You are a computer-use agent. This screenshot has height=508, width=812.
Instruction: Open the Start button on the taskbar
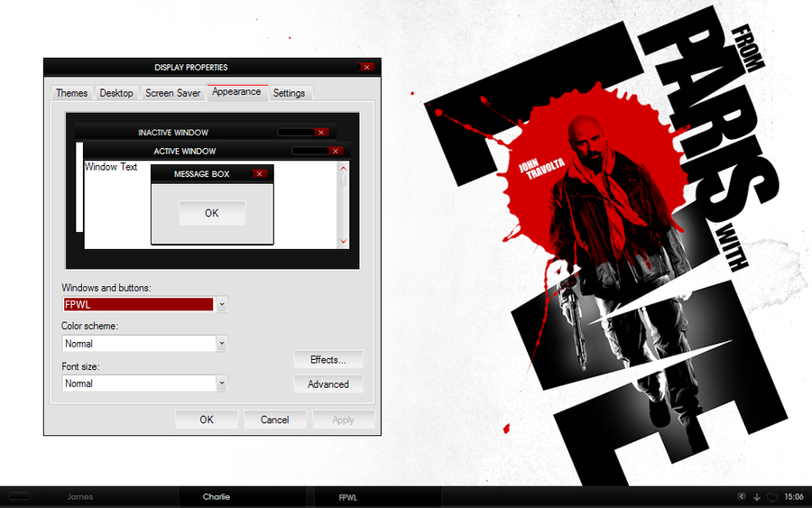(19, 496)
